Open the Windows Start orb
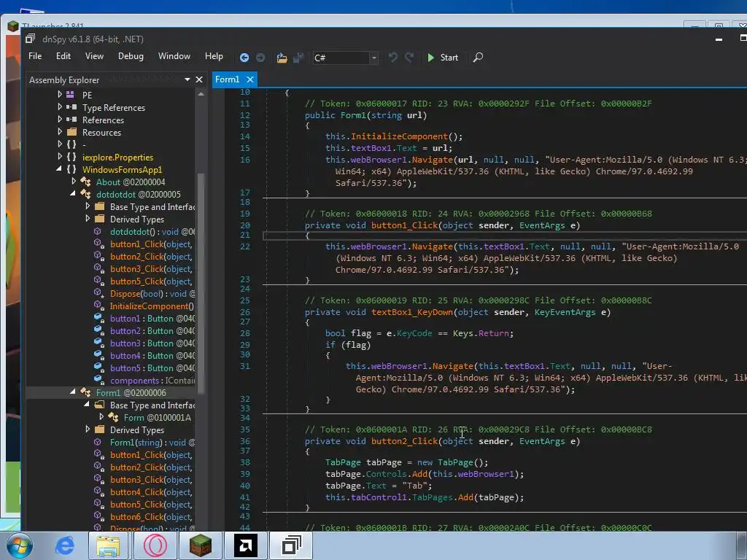The image size is (747, 560). [x=19, y=545]
